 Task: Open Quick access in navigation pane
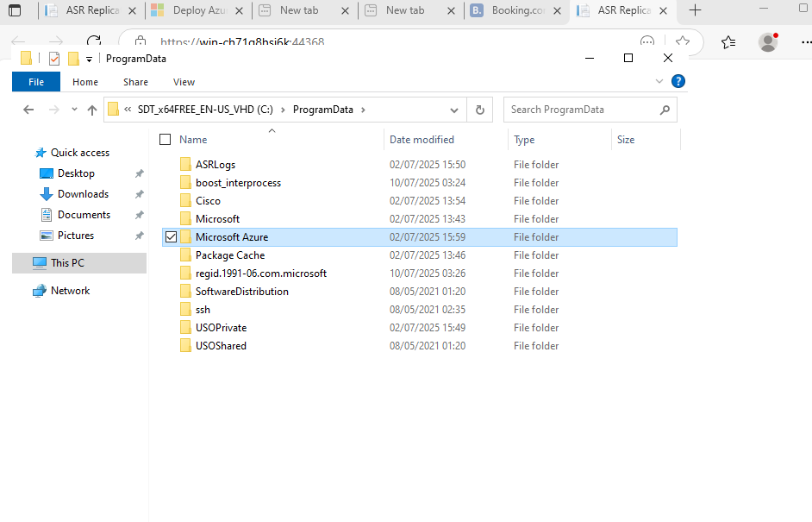coord(80,153)
